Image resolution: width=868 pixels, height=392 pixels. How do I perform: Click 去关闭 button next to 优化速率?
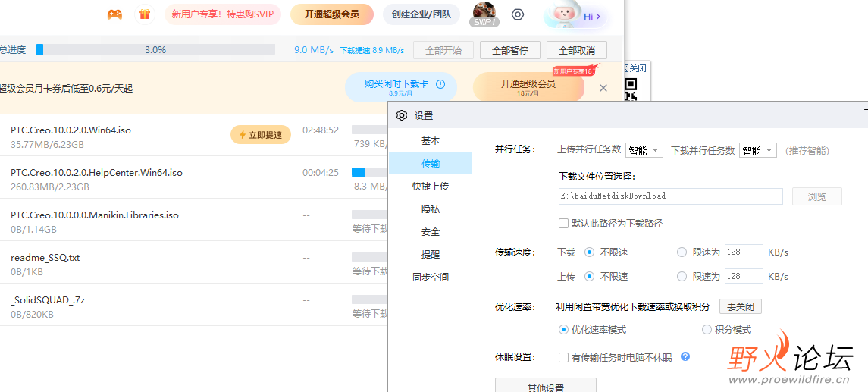740,306
